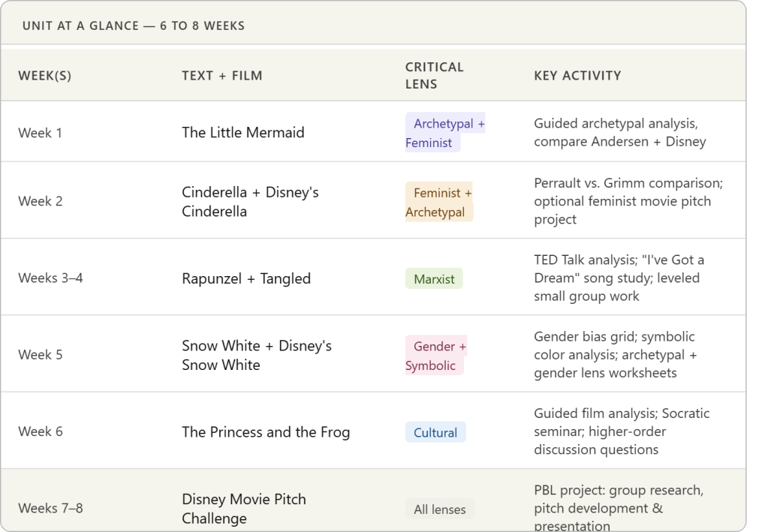The image size is (768, 532).
Task: Click the 'Rapunzel + Tangled' title
Action: (x=246, y=278)
